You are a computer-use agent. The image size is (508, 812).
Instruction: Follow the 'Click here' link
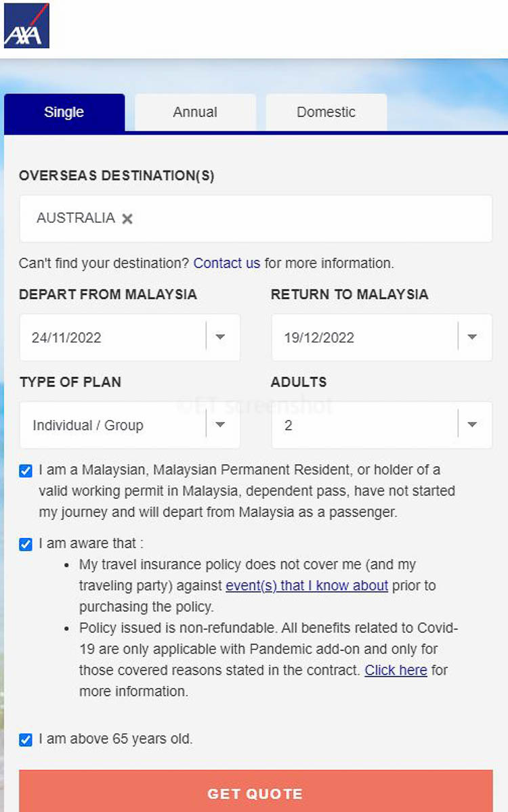click(x=396, y=670)
